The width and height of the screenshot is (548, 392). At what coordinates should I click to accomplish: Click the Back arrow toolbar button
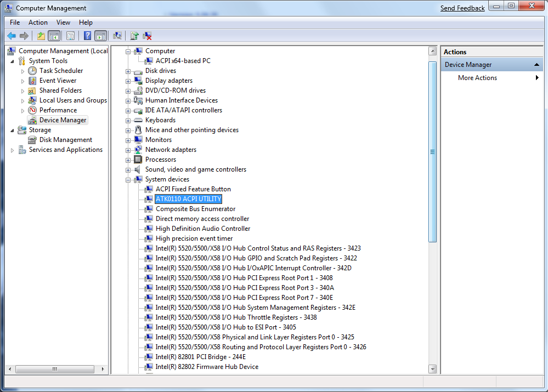click(12, 36)
